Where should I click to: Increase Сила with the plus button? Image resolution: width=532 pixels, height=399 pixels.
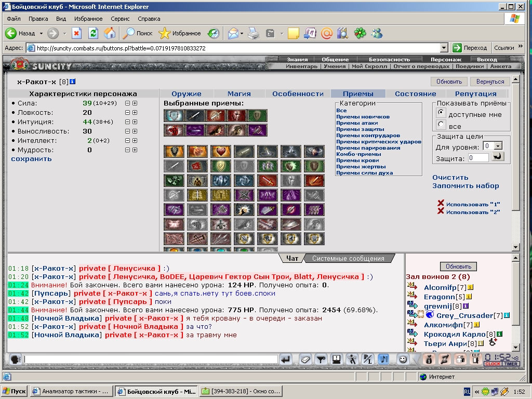coord(135,103)
